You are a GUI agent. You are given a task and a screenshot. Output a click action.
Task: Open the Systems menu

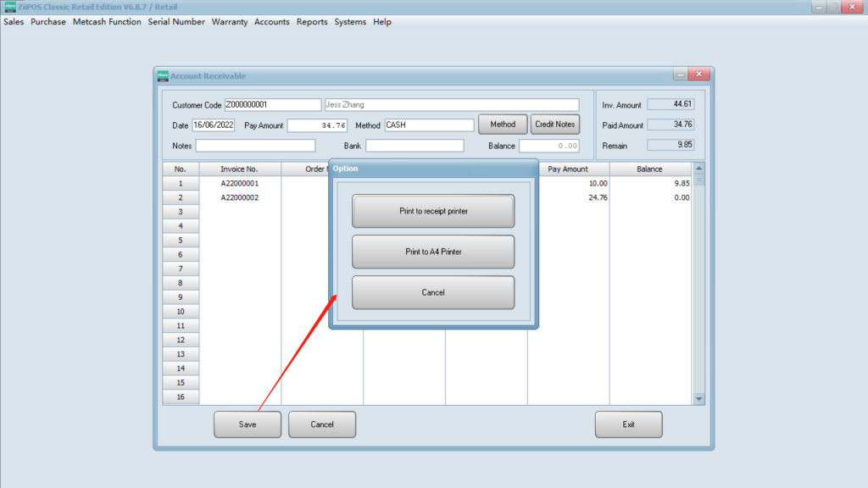click(350, 22)
